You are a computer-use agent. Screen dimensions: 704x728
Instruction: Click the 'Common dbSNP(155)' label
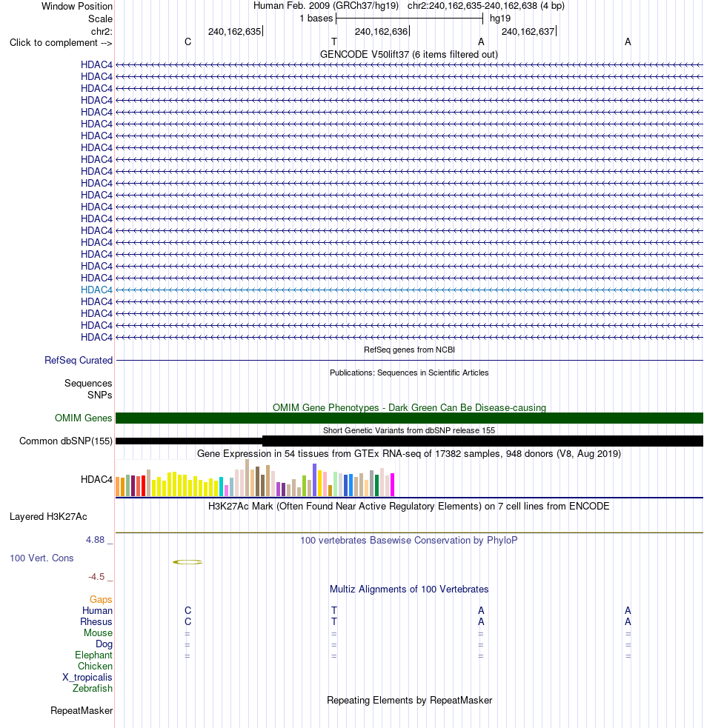66,441
